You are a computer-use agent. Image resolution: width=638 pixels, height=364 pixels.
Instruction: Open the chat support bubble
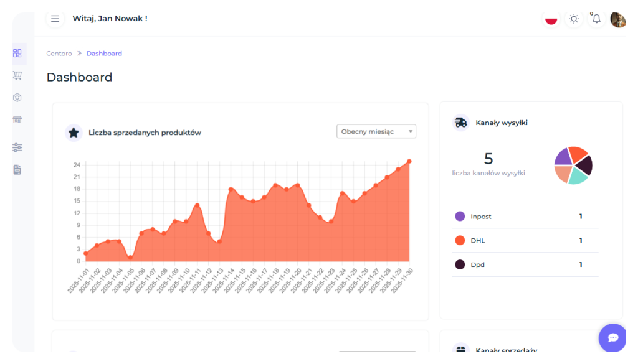click(x=613, y=337)
